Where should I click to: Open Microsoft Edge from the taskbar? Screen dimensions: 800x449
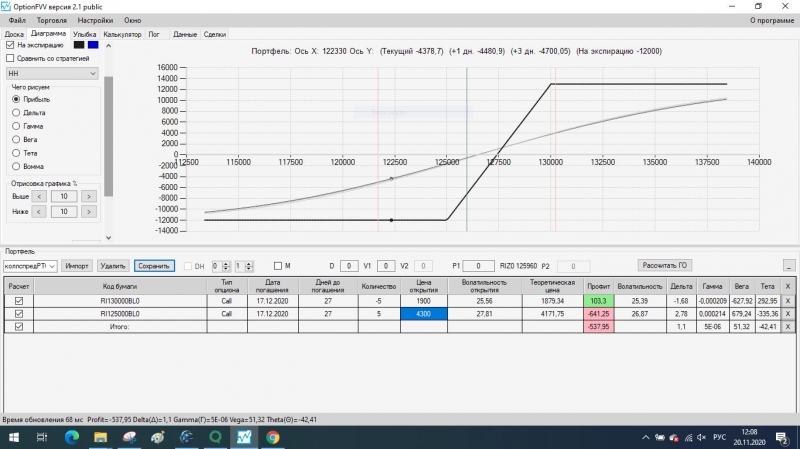[x=72, y=437]
